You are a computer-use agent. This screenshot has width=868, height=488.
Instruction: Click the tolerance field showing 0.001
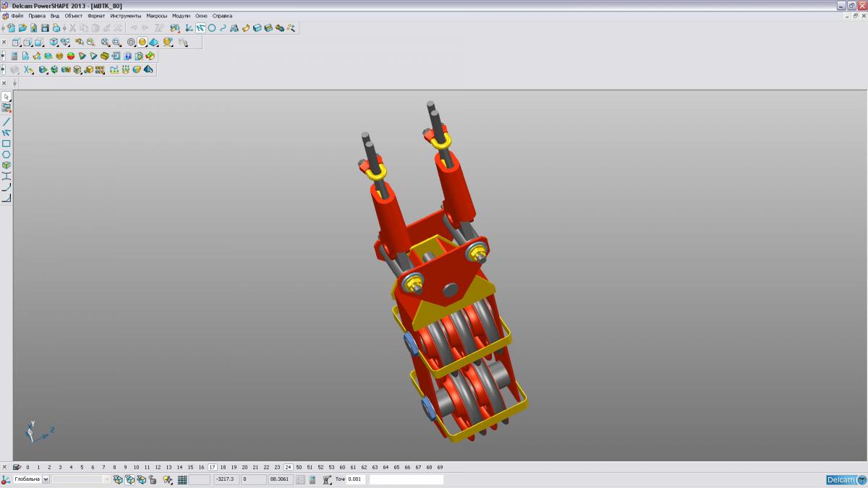pyautogui.click(x=356, y=479)
